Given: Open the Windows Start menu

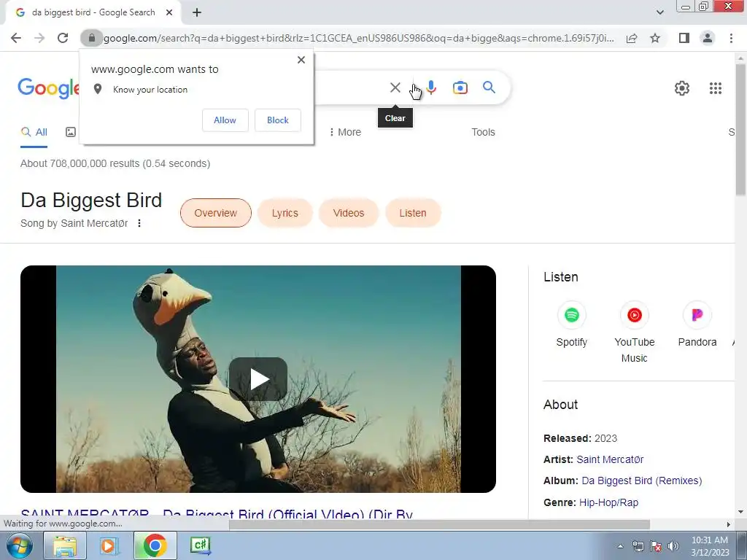Looking at the screenshot, I should pyautogui.click(x=19, y=545).
